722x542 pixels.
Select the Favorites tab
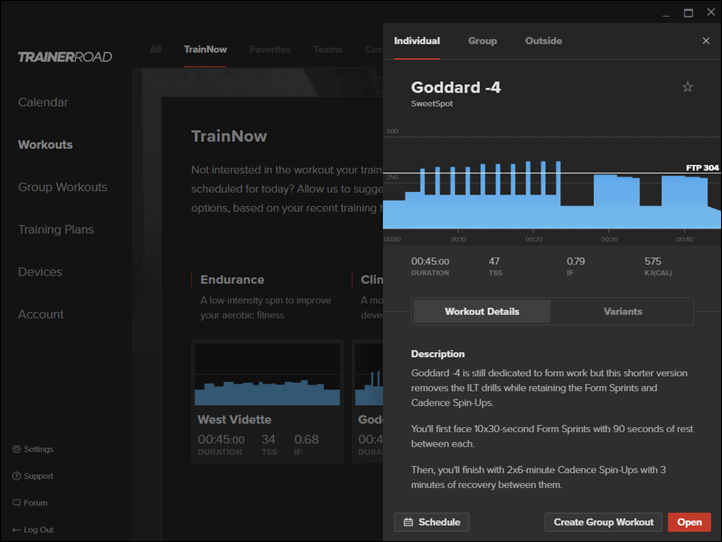coord(270,49)
